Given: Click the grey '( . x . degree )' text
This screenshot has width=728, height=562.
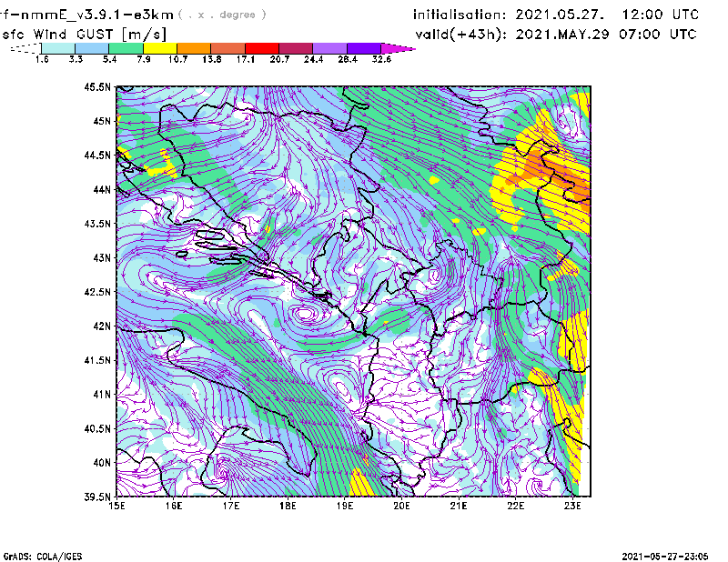Looking at the screenshot, I should point(222,15).
